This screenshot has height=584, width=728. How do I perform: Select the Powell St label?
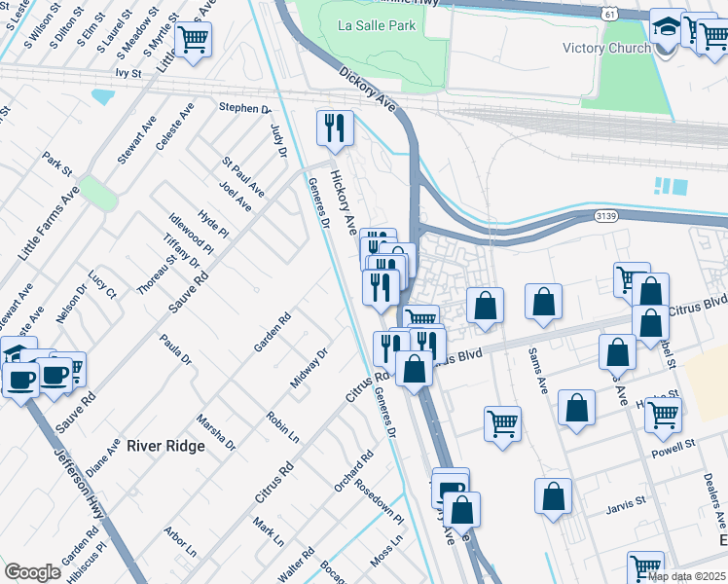click(673, 449)
